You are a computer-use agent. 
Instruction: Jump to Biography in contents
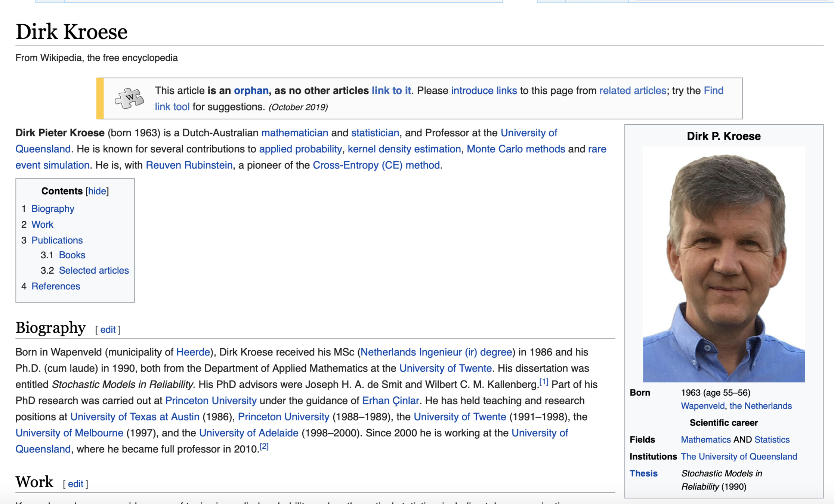(x=53, y=209)
